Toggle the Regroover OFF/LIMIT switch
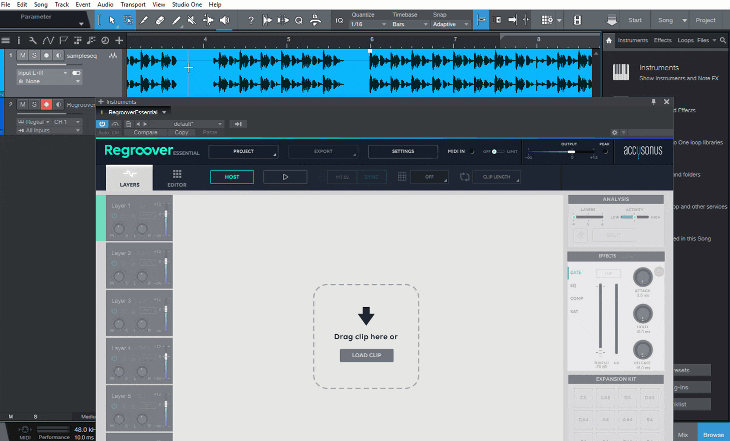This screenshot has height=441, width=730. (x=496, y=151)
